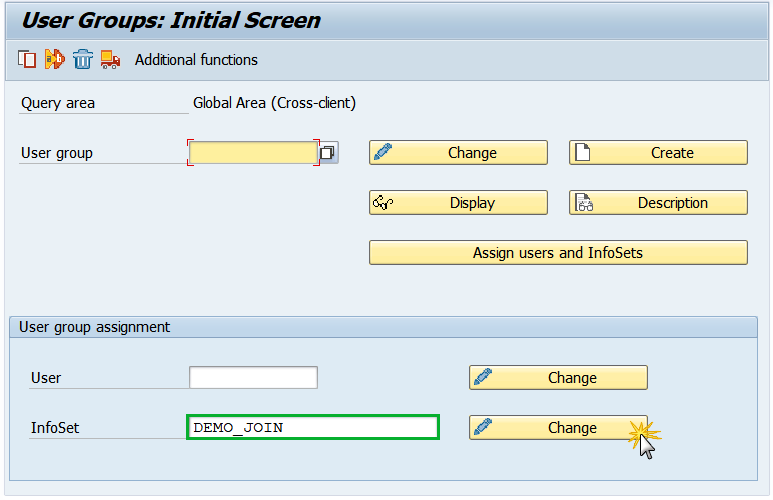This screenshot has height=500, width=773.
Task: Open Additional functions in toolbar
Action: (x=196, y=60)
